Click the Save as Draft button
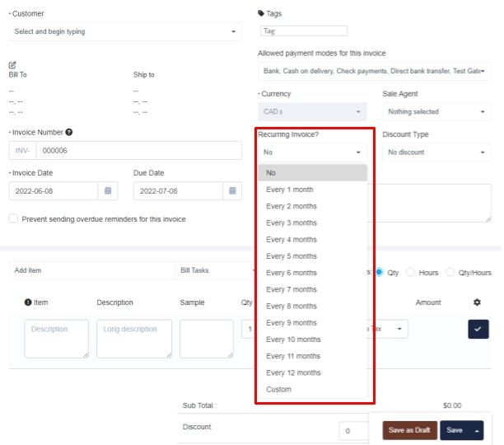The image size is (504, 445). (x=409, y=430)
